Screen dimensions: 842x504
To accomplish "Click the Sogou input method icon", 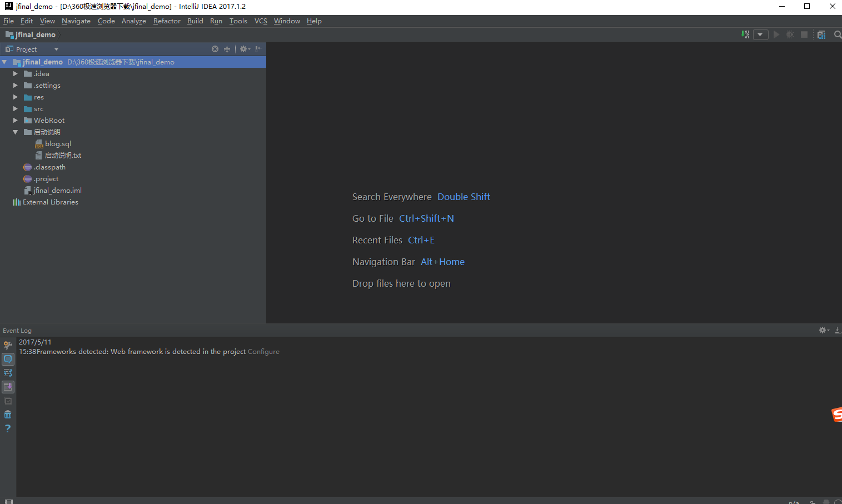I will pos(836,414).
